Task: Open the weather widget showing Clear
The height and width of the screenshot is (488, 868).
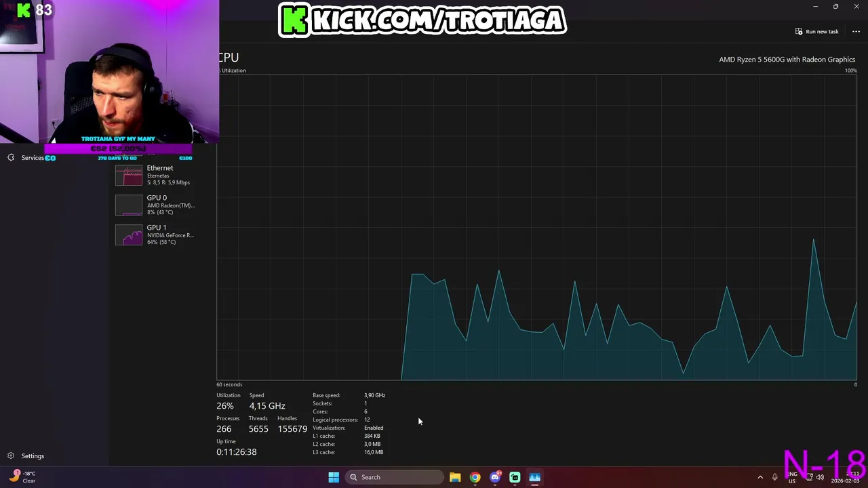Action: 22,477
